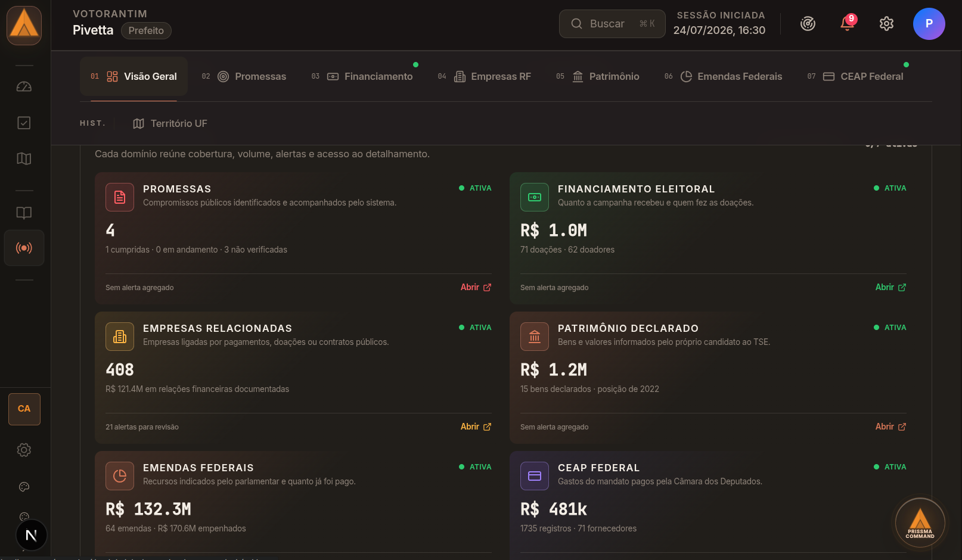Click the palette theme icon in sidebar

[24, 487]
